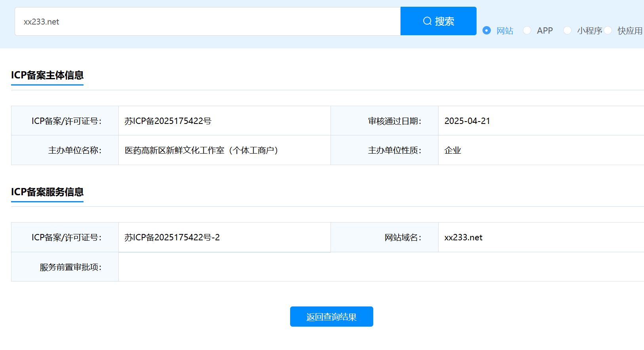Click the 服务前置审批项 label cell
This screenshot has width=644, height=350.
coord(65,267)
